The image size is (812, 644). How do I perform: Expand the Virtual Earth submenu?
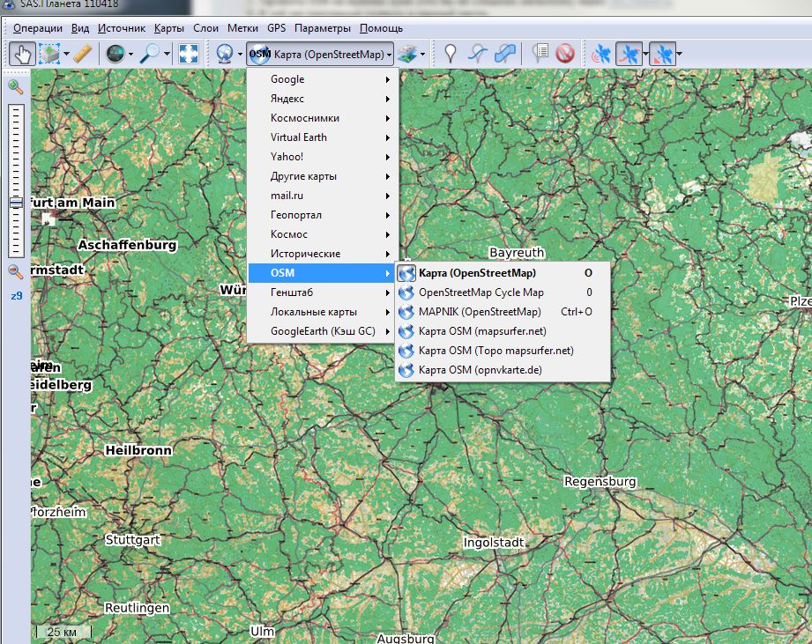click(x=323, y=137)
